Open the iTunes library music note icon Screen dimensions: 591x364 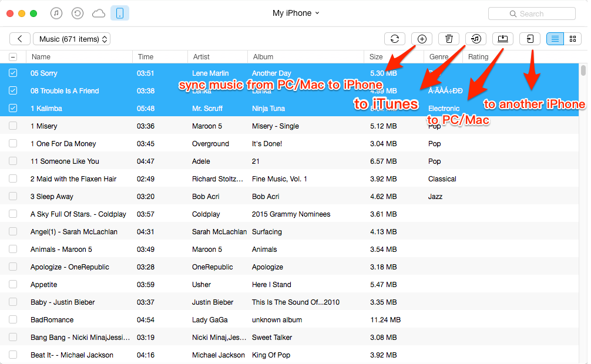[x=56, y=14]
